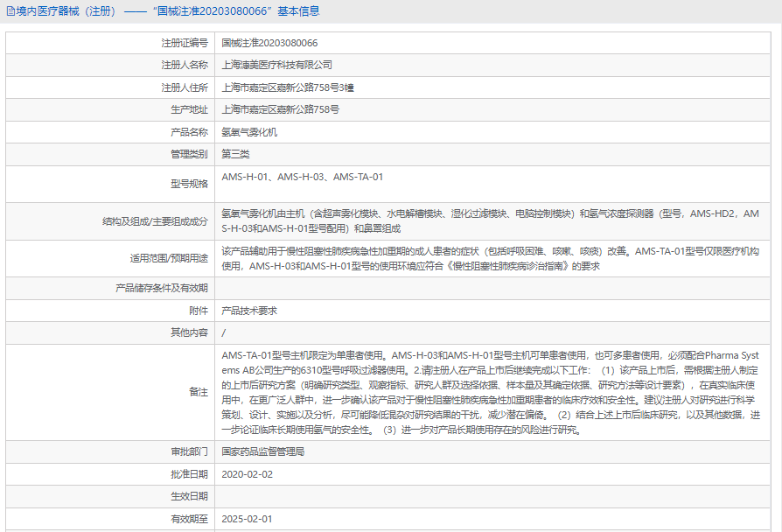Select the slash value for 其他内容

[223, 332]
